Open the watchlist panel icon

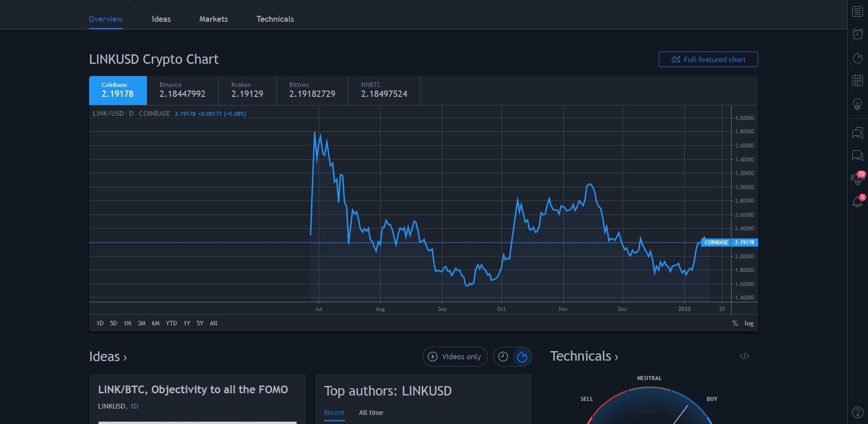pyautogui.click(x=857, y=11)
